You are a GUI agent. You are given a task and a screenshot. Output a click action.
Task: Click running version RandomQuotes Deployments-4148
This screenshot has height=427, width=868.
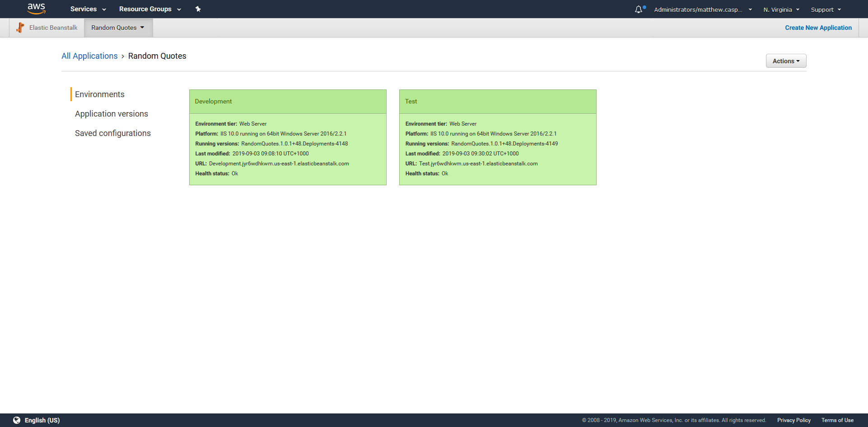[294, 144]
